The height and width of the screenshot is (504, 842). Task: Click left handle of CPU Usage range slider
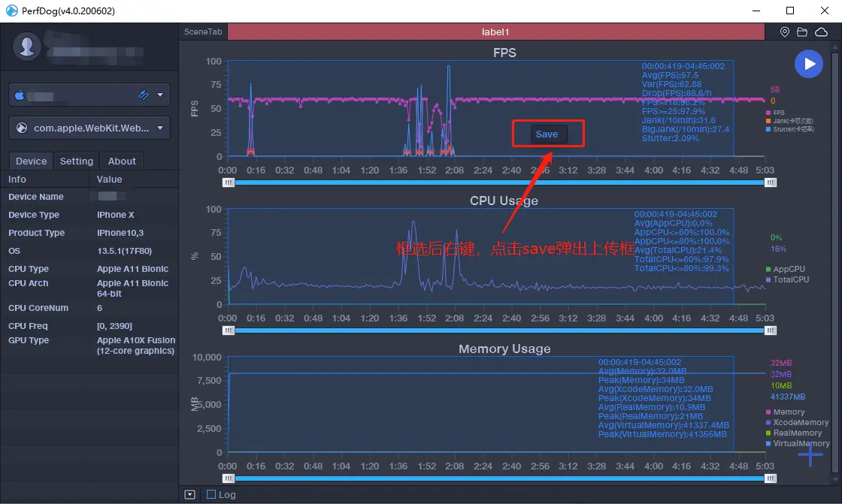[x=229, y=330]
